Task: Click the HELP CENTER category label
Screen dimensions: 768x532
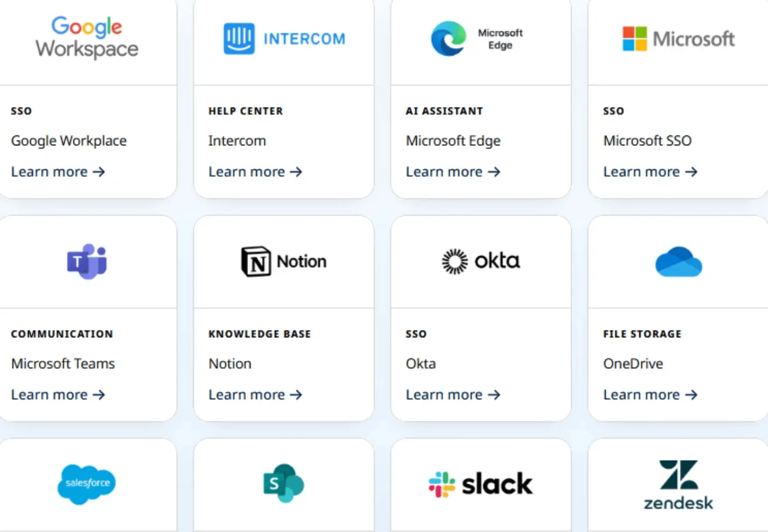Action: [246, 111]
